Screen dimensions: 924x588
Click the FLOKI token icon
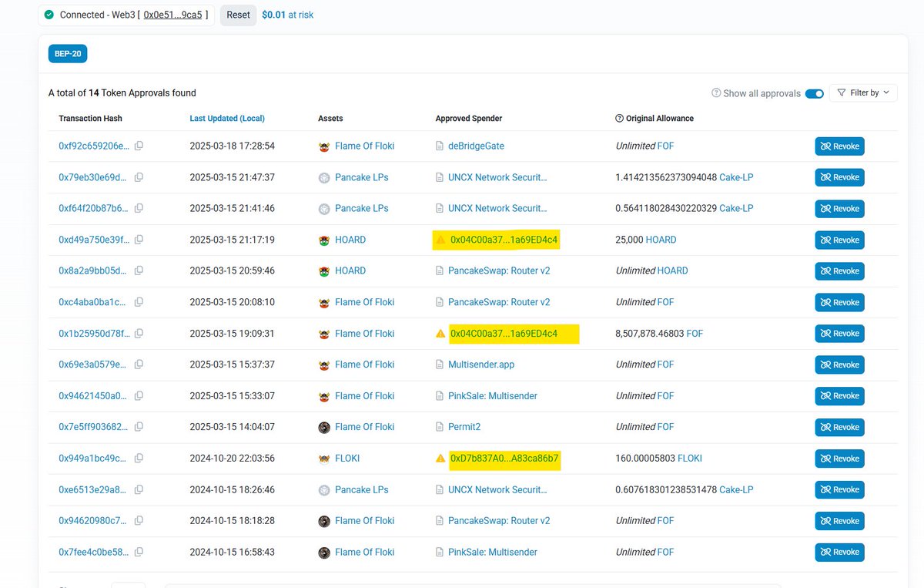coord(324,459)
